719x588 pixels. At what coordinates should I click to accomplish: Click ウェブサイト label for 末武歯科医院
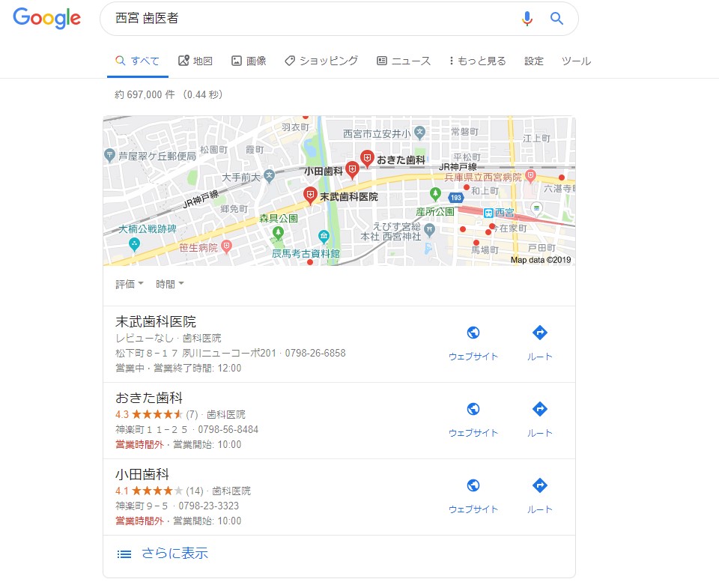point(473,357)
